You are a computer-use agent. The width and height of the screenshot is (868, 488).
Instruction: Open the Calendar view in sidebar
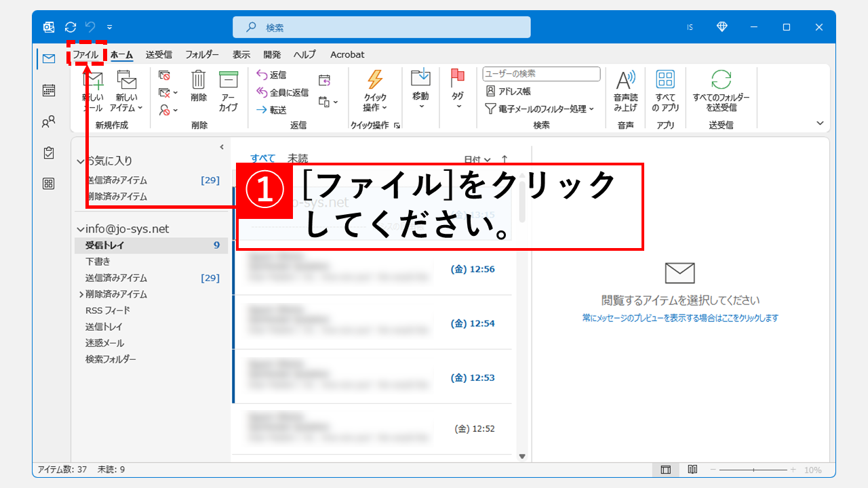(x=48, y=90)
